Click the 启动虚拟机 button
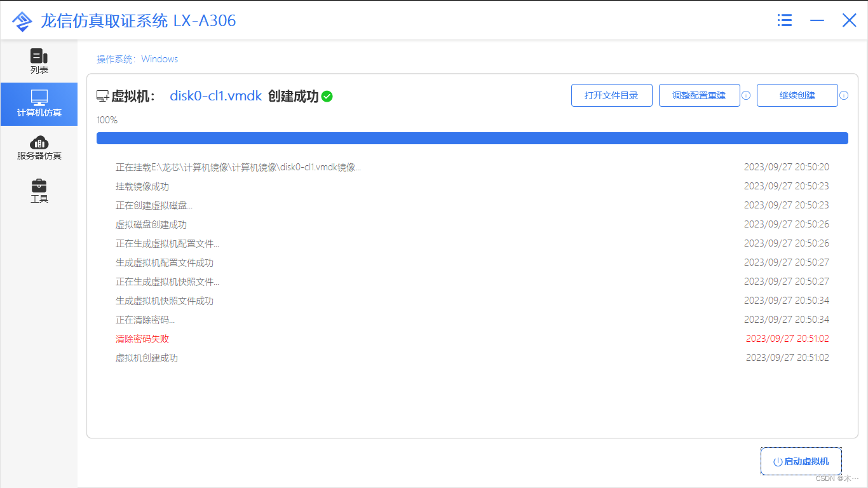This screenshot has width=868, height=488. (x=801, y=462)
